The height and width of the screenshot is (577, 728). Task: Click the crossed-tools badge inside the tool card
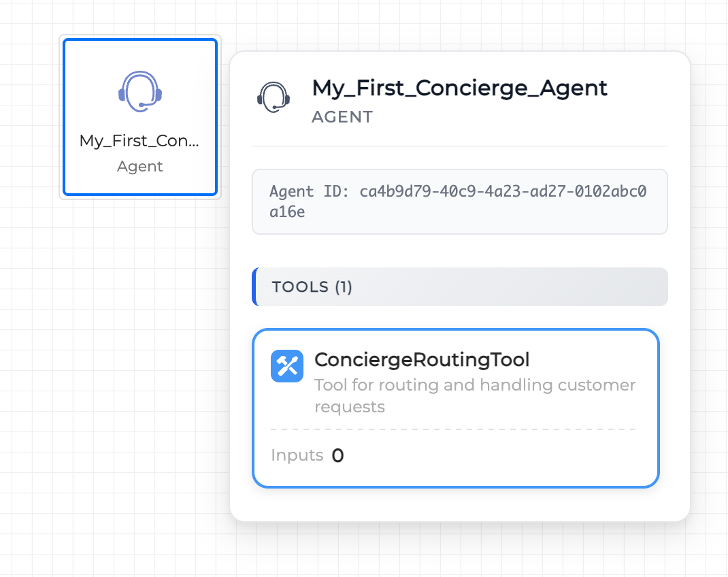(x=287, y=366)
